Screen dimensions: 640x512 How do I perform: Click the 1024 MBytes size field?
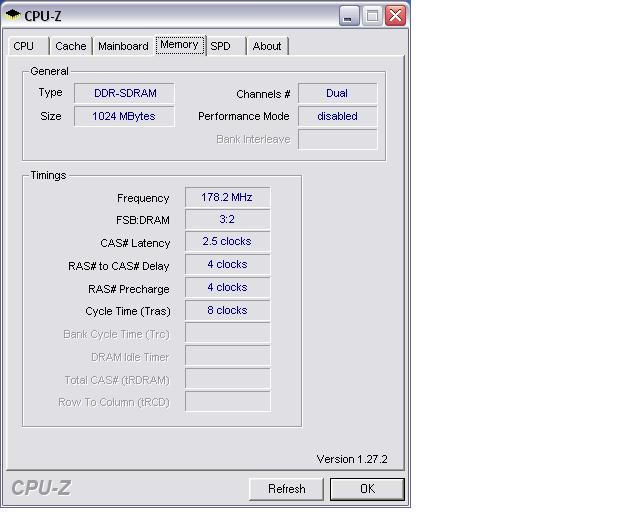click(x=124, y=116)
